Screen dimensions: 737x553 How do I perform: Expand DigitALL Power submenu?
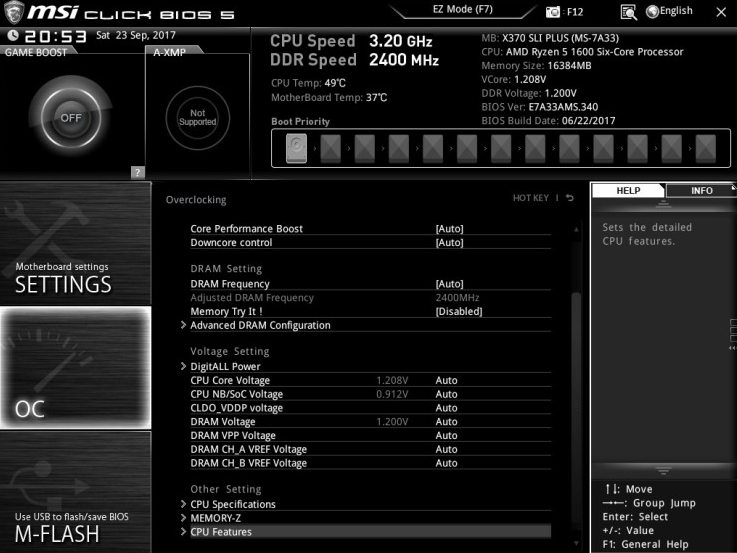point(225,366)
